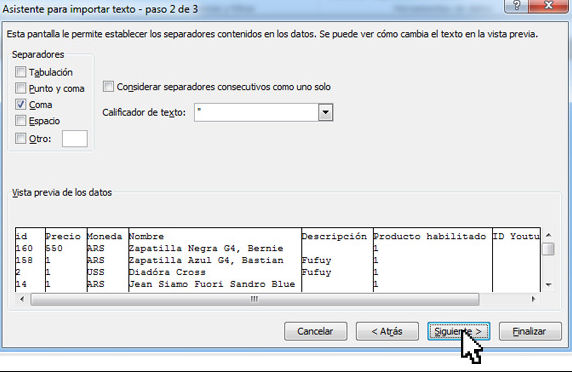Image resolution: width=572 pixels, height=372 pixels.
Task: Click 'Zapatilla Azul G4, Bastian' in preview
Action: [206, 260]
